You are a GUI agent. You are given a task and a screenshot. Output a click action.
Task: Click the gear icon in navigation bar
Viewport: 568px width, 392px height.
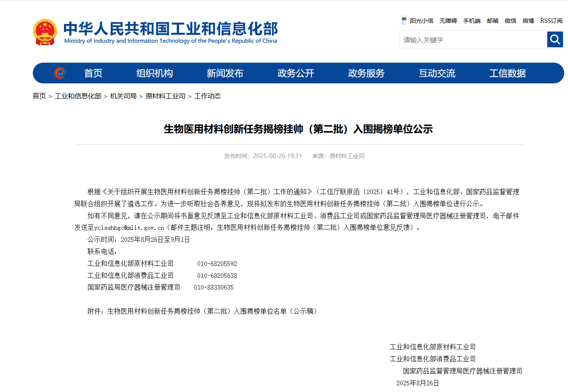click(60, 73)
